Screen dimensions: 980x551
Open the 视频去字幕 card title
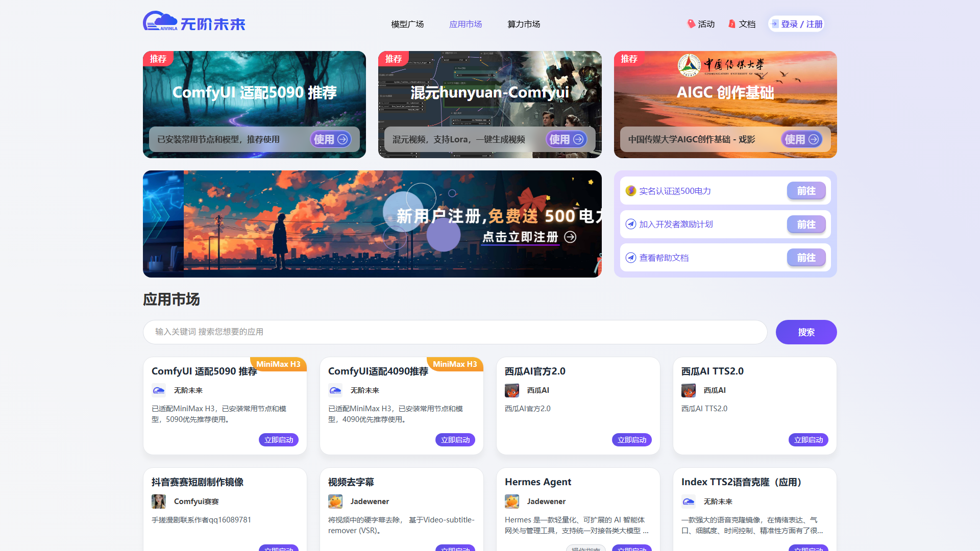click(x=351, y=482)
